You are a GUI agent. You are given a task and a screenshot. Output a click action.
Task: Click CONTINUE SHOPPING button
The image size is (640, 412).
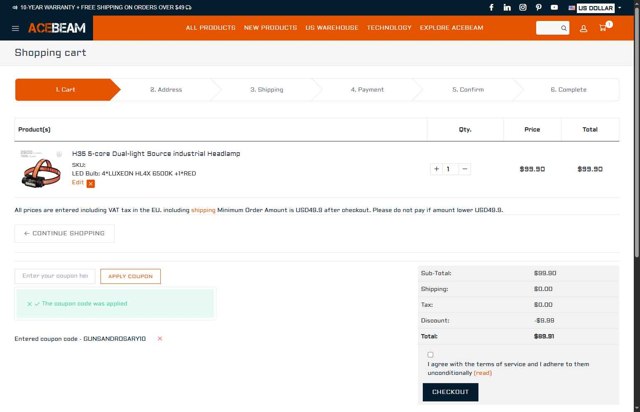click(64, 233)
